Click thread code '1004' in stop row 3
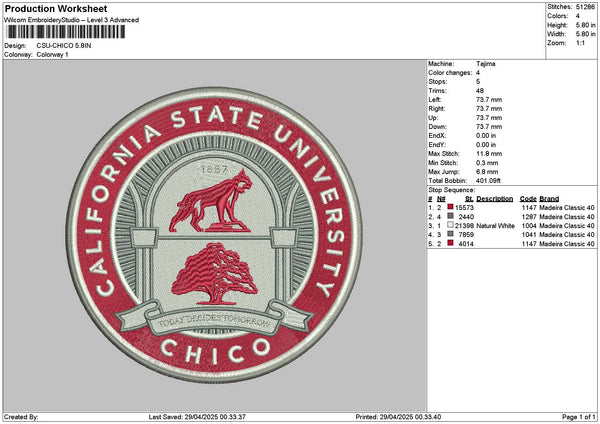 529,226
